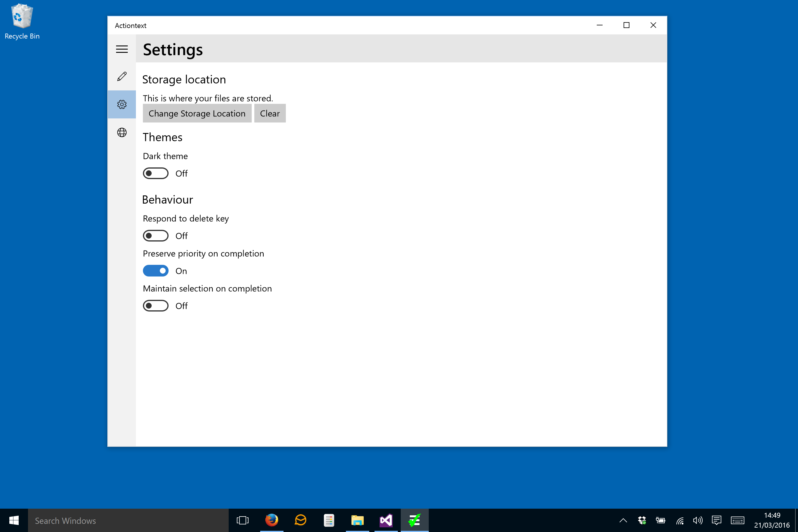Open the hamburger navigation menu
798x532 pixels.
click(x=122, y=49)
